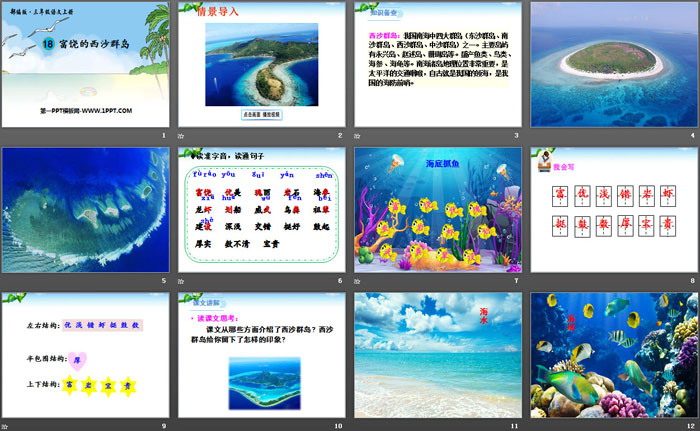
Task: Select slide 11 showing beach and sea
Action: [438, 355]
